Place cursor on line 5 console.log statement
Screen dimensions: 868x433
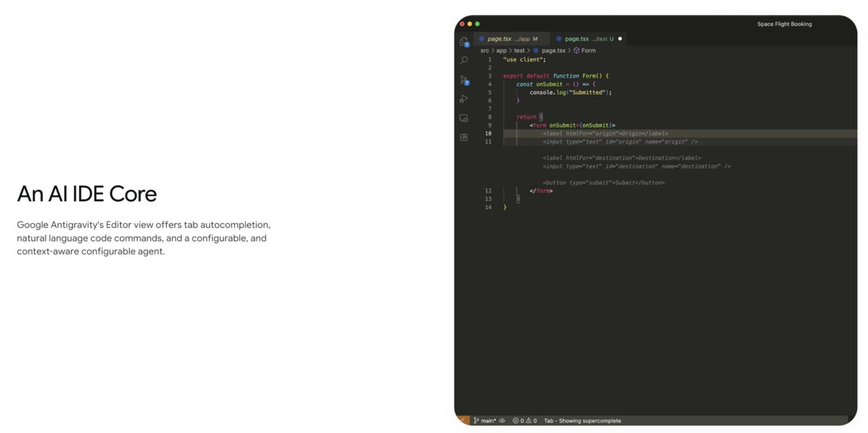pos(570,93)
